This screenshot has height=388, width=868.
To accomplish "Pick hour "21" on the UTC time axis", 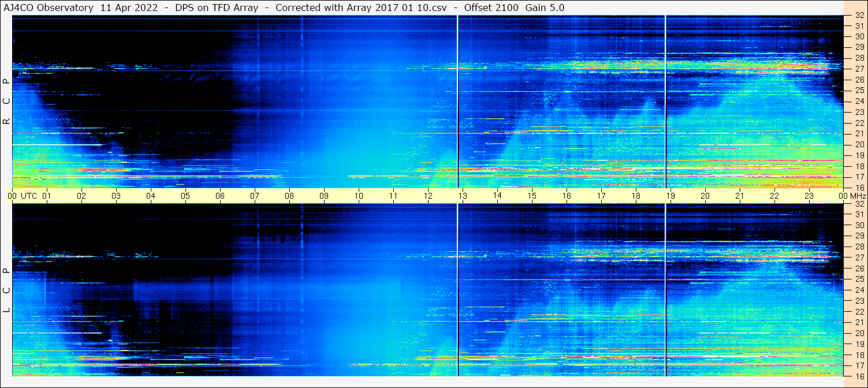I will pyautogui.click(x=740, y=196).
